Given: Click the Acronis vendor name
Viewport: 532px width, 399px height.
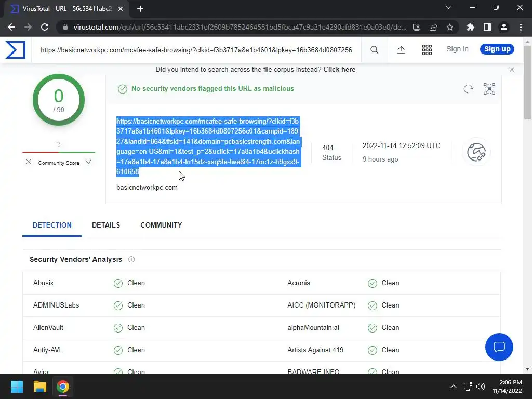Looking at the screenshot, I should coord(299,283).
